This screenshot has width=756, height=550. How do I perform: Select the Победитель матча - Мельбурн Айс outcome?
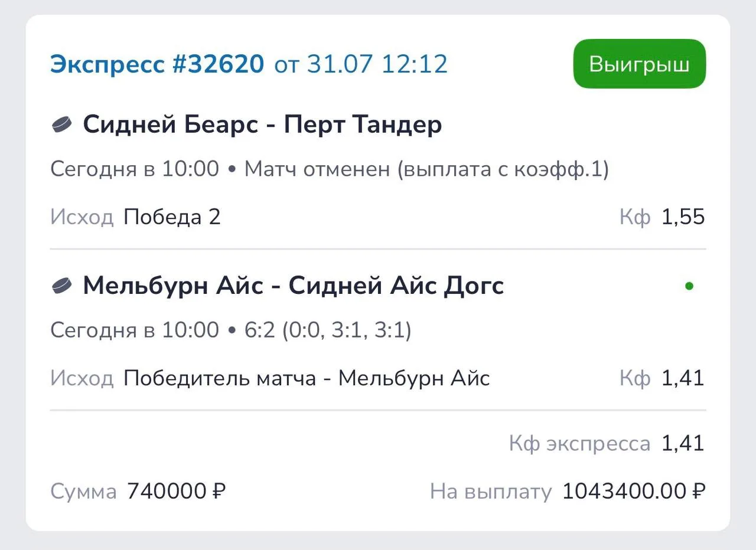[307, 378]
